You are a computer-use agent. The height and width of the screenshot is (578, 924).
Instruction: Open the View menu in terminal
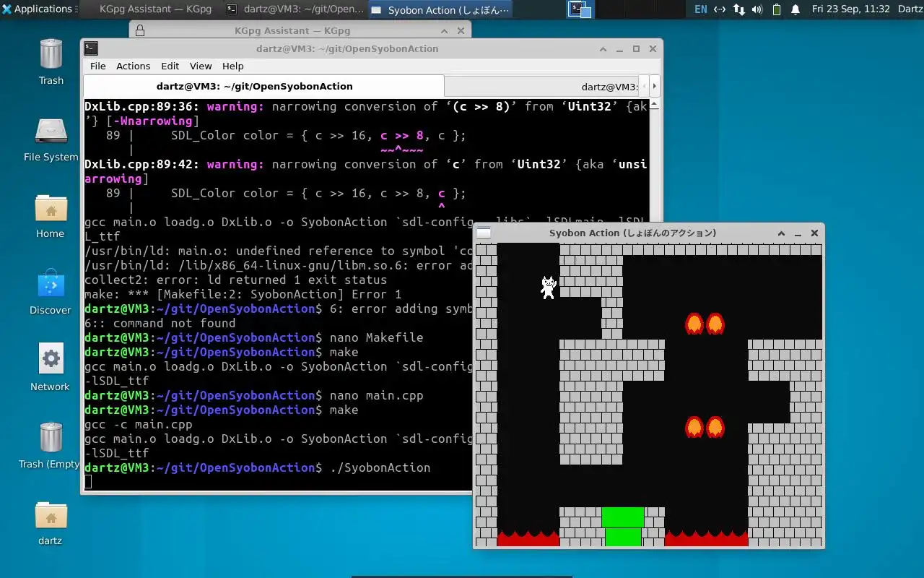tap(201, 66)
